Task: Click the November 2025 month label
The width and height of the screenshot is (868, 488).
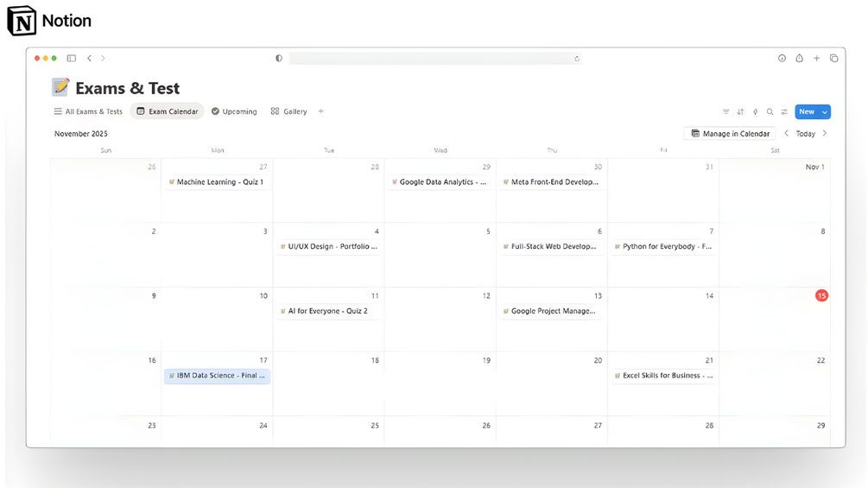Action: [81, 133]
